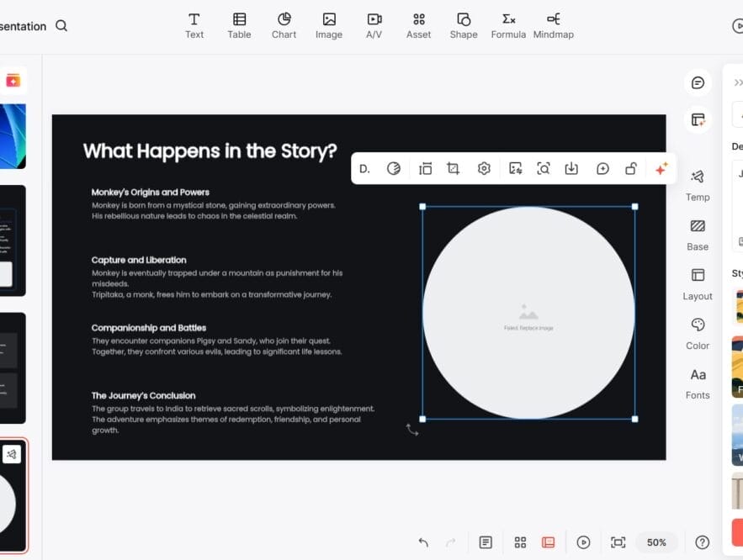Start the slideshow with the play button

tap(583, 542)
